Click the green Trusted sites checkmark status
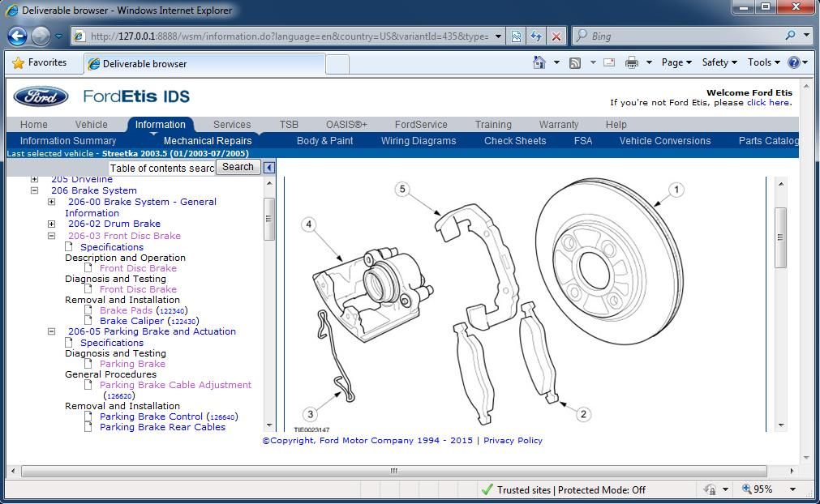 click(x=487, y=489)
